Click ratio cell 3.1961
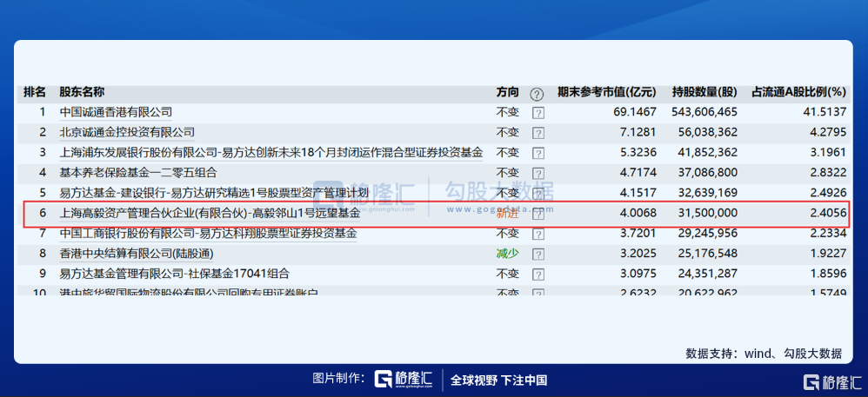Image resolution: width=868 pixels, height=397 pixels. [x=828, y=152]
